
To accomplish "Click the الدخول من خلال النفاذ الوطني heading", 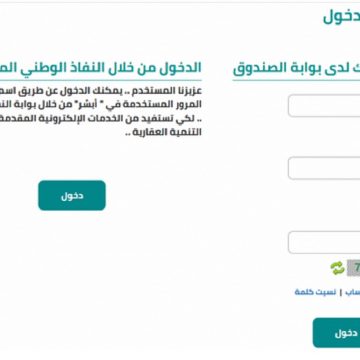I will coord(101,68).
